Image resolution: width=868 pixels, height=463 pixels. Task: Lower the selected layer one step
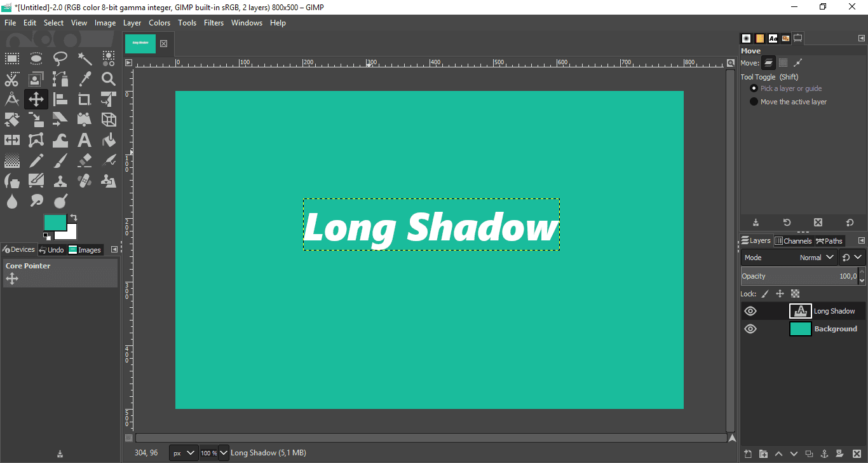coord(793,453)
